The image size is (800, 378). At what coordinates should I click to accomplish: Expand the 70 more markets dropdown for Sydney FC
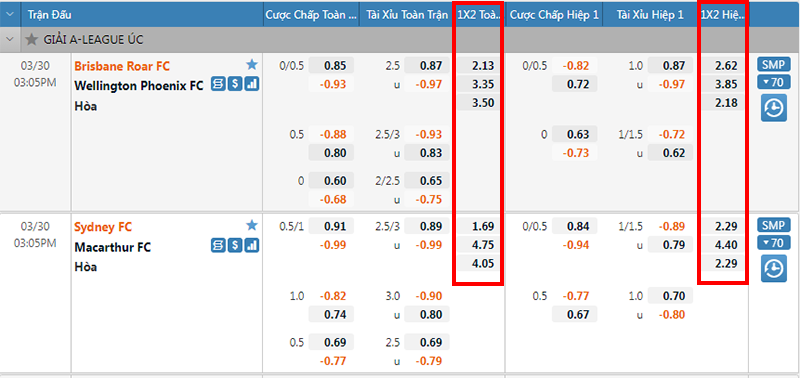774,243
